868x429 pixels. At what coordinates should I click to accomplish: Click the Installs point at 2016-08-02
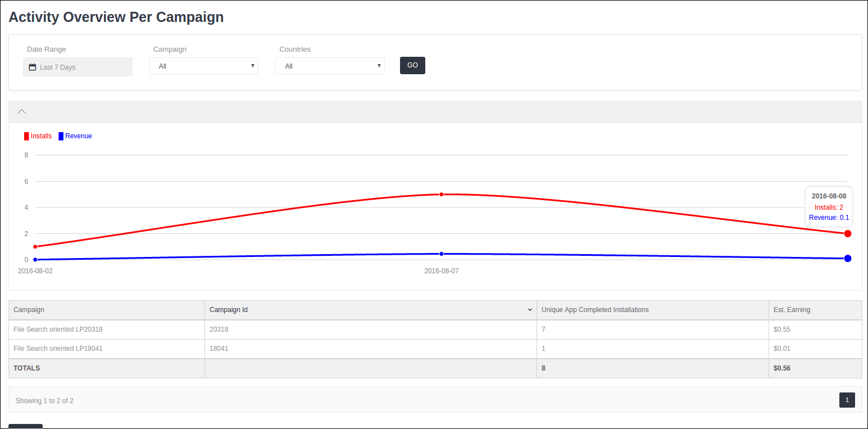click(35, 247)
